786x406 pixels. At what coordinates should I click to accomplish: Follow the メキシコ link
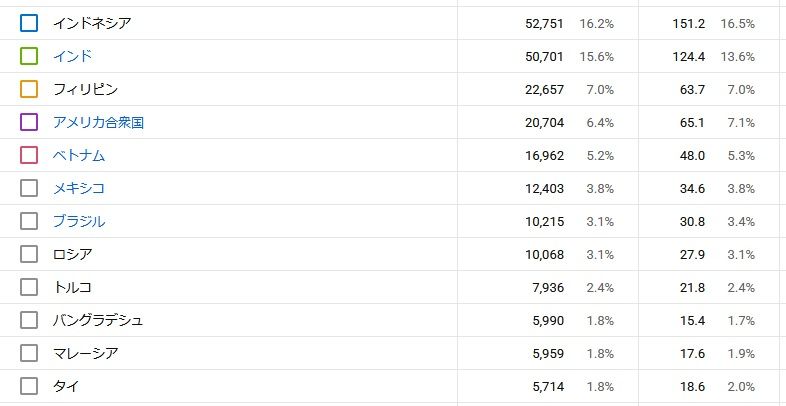click(x=79, y=188)
